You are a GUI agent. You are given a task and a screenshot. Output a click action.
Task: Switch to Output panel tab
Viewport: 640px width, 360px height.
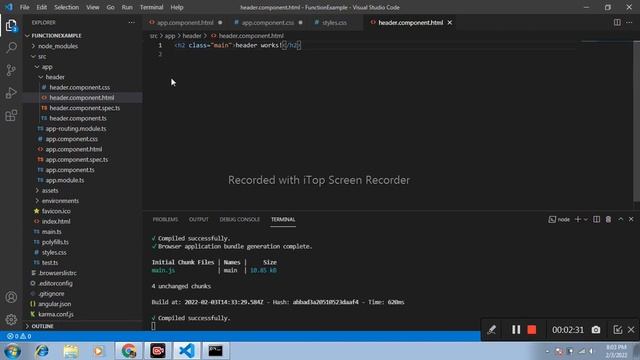[x=199, y=219]
